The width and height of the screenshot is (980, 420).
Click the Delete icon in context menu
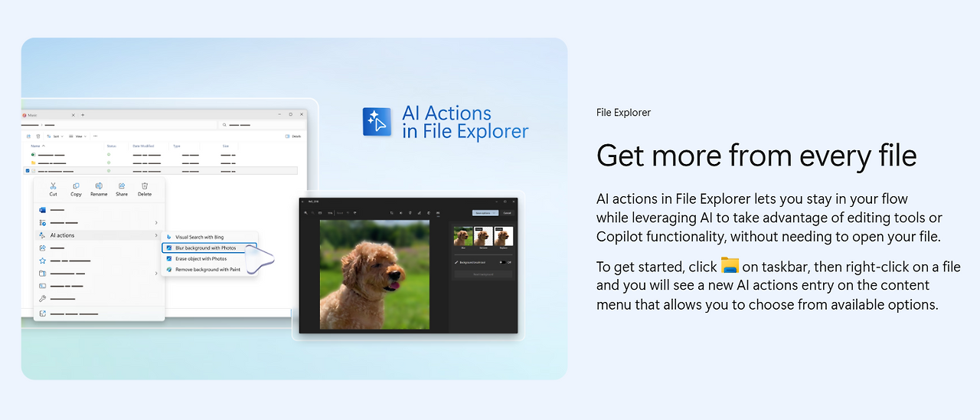click(145, 185)
